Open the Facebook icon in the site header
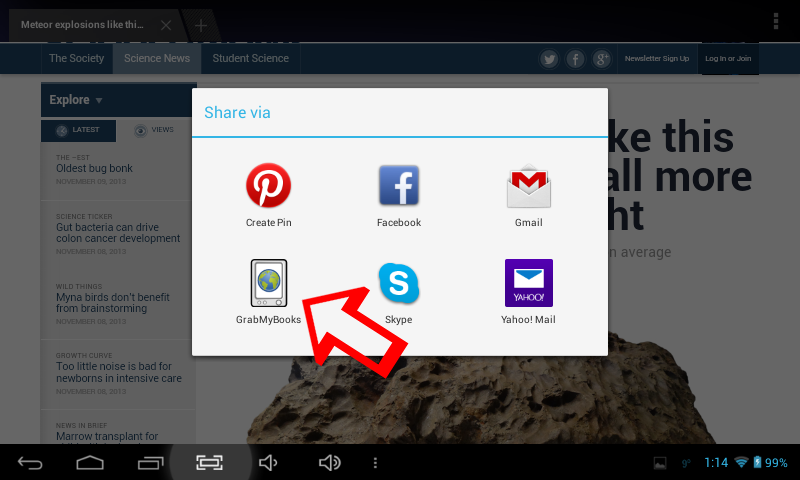Screen dimensions: 800x480 point(576,59)
